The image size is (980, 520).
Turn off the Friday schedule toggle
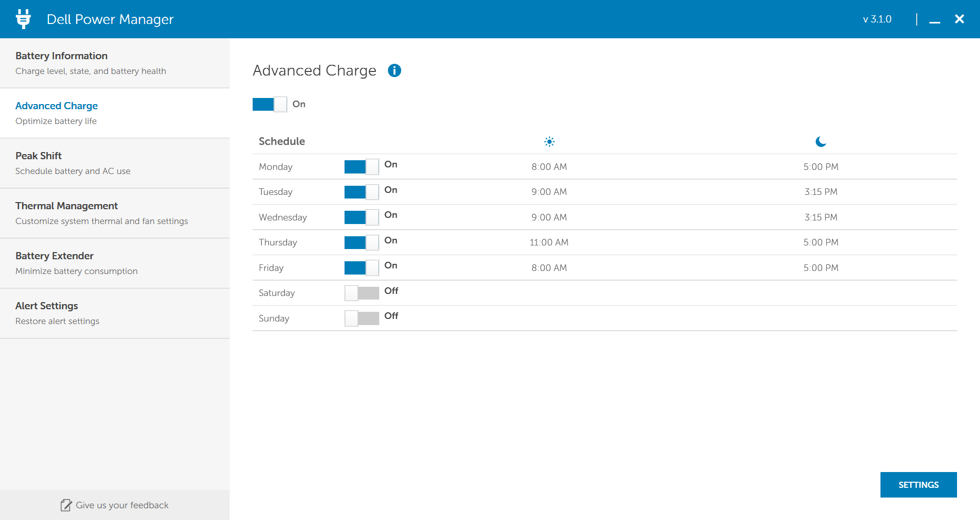coord(361,268)
